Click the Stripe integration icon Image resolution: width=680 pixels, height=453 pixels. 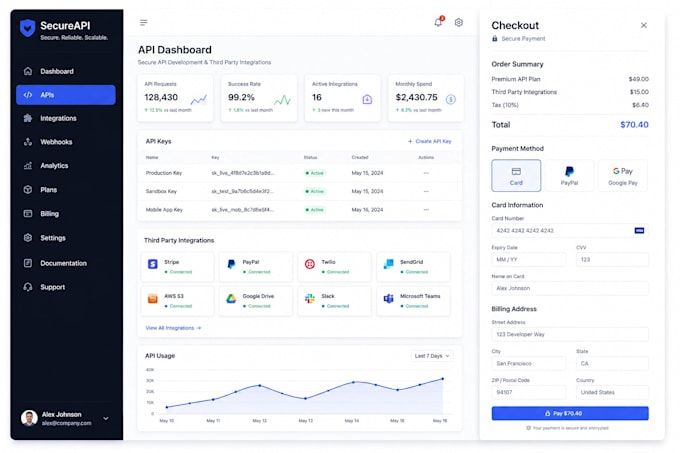153,264
